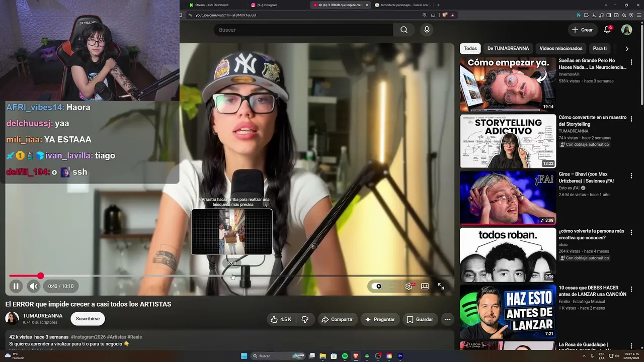The image size is (644, 362).
Task: Save video with Guardar button
Action: (420, 319)
